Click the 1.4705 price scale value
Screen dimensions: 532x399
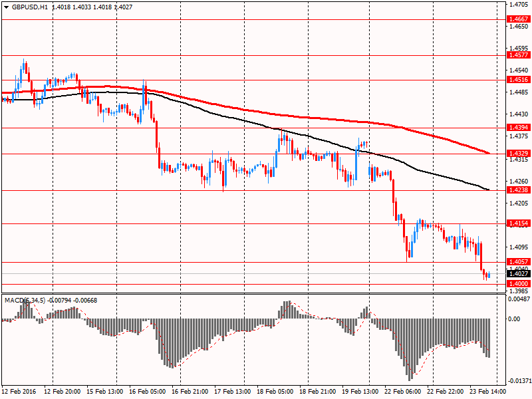click(x=519, y=5)
